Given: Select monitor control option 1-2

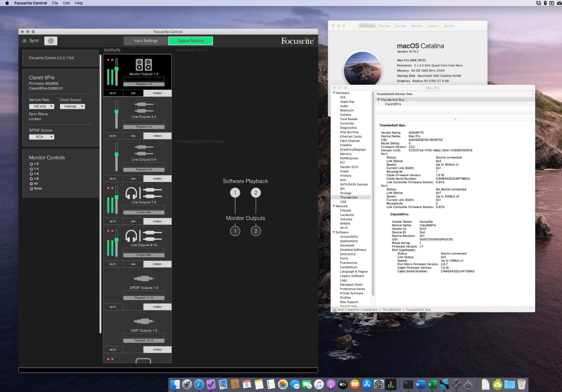Looking at the screenshot, I should coord(32,164).
